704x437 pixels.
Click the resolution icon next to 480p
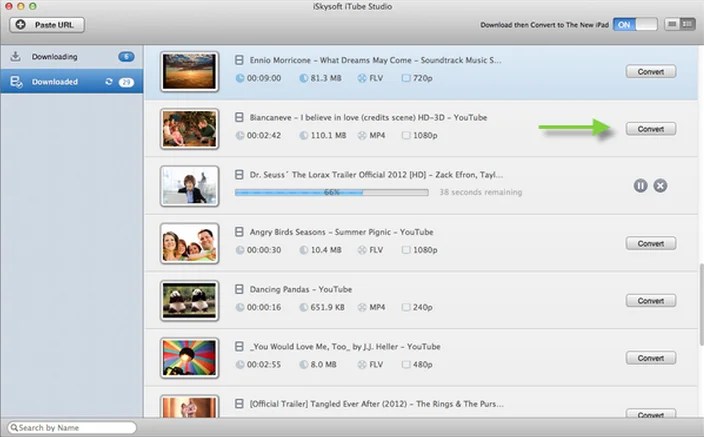tap(406, 364)
